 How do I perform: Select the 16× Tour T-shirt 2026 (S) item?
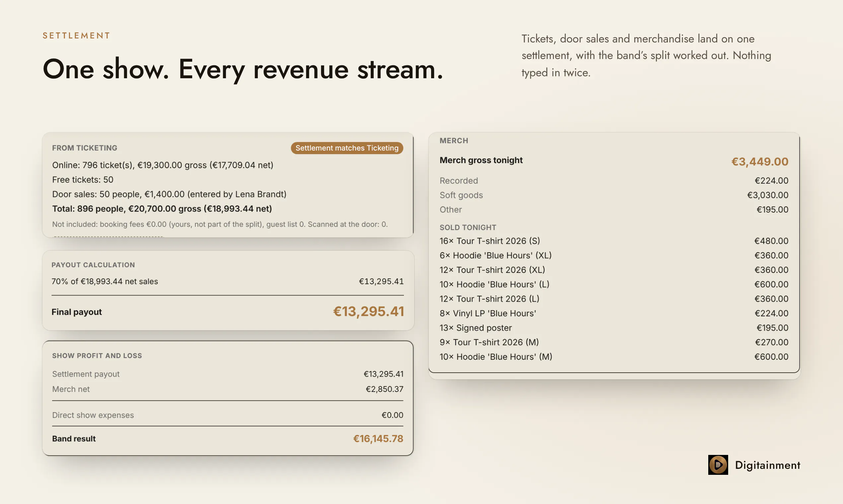614,241
